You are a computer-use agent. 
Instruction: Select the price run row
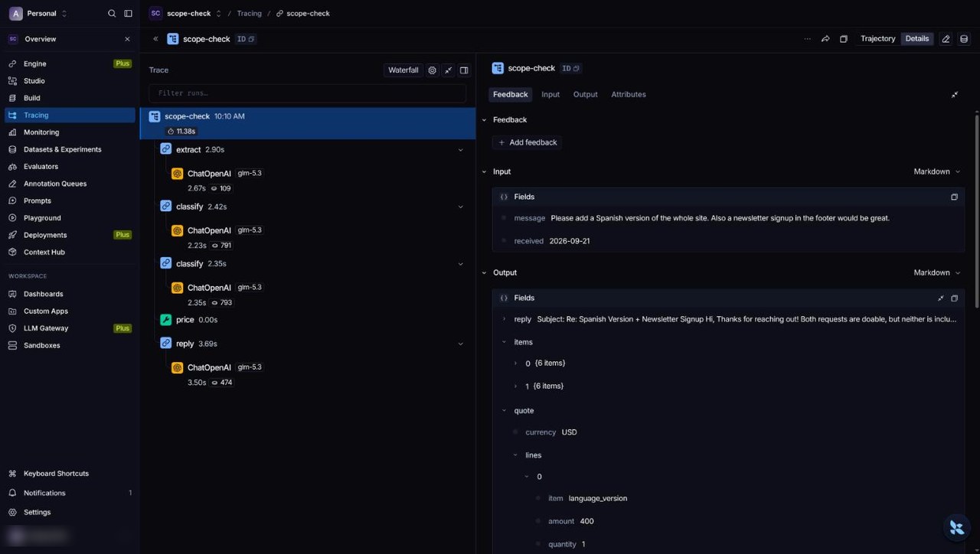tap(308, 320)
